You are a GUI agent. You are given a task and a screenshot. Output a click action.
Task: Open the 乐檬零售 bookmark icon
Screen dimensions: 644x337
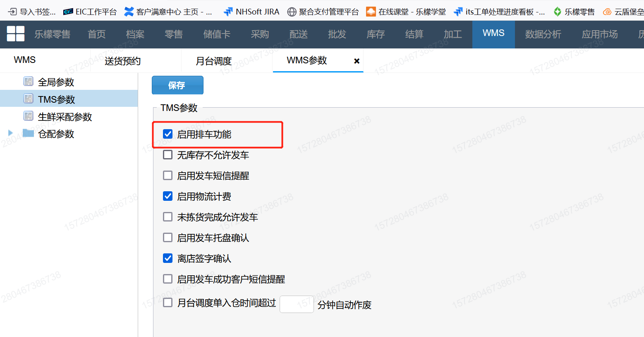[x=558, y=12]
